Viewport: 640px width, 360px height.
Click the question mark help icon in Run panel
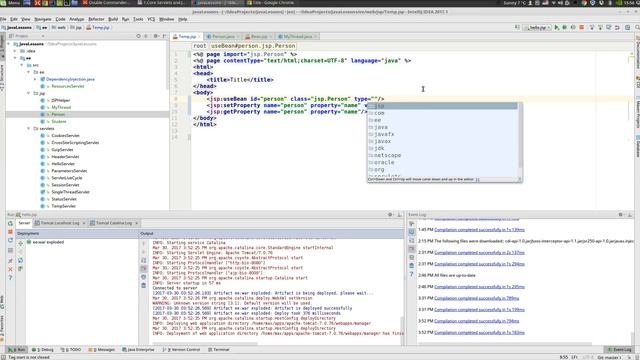[x=10, y=278]
